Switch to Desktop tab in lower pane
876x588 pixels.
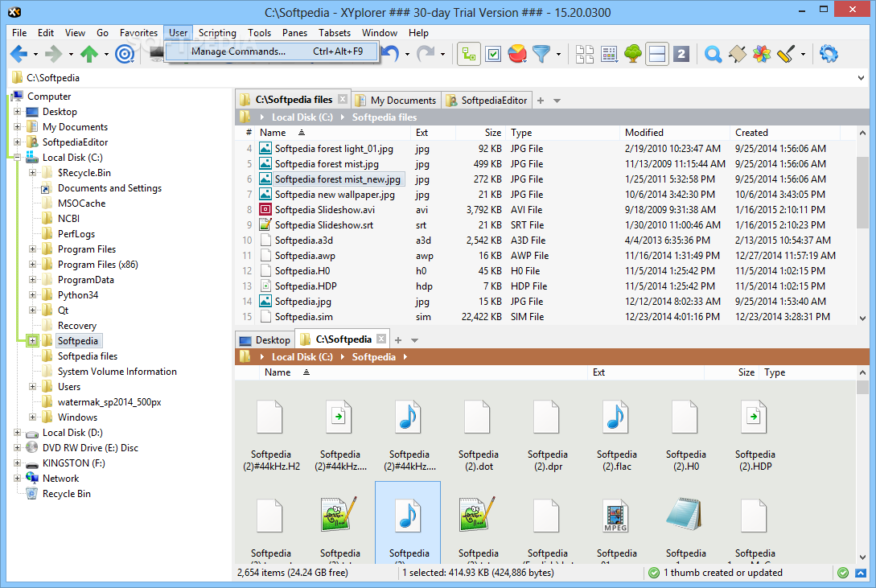pos(265,340)
